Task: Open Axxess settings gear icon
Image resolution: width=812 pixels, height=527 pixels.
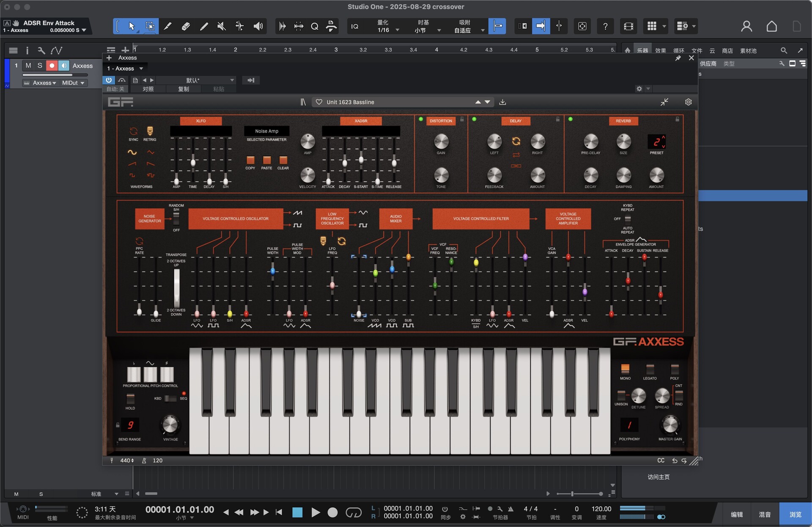Action: (688, 102)
